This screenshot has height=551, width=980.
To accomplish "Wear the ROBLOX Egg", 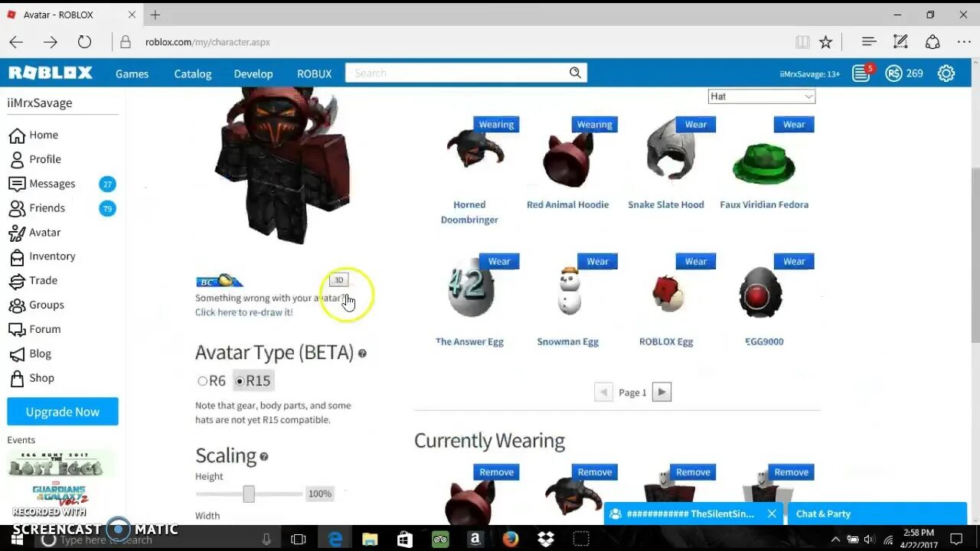I will pyautogui.click(x=696, y=262).
